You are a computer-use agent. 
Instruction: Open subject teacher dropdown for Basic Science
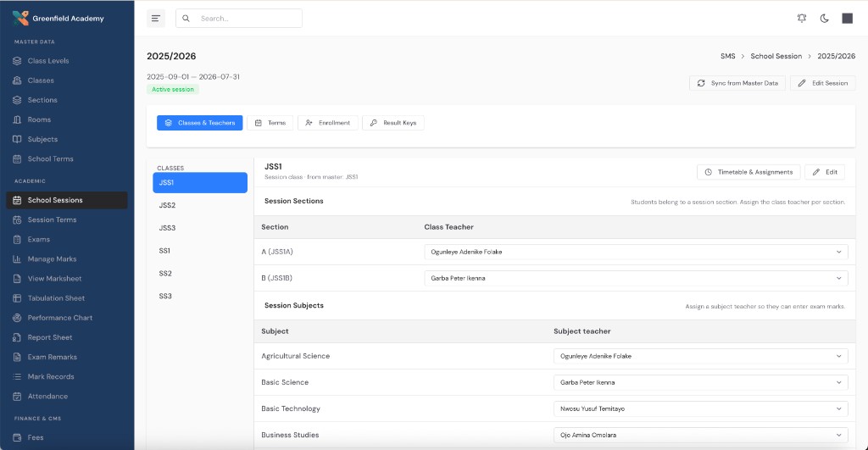pos(701,382)
